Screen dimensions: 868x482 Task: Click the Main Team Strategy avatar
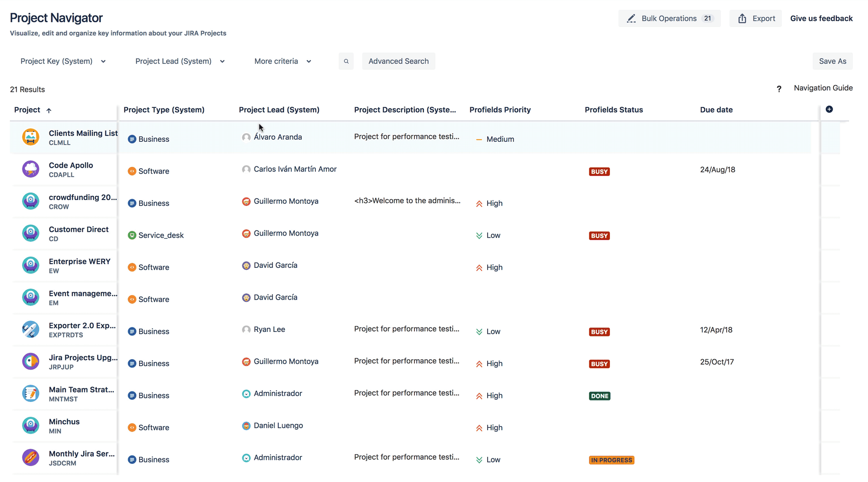[30, 393]
